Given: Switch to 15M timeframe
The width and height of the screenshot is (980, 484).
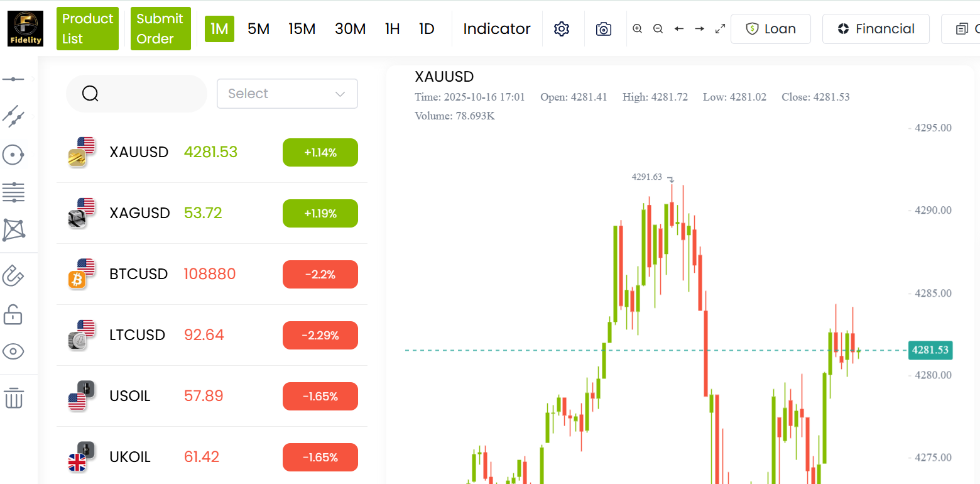Looking at the screenshot, I should [x=302, y=29].
